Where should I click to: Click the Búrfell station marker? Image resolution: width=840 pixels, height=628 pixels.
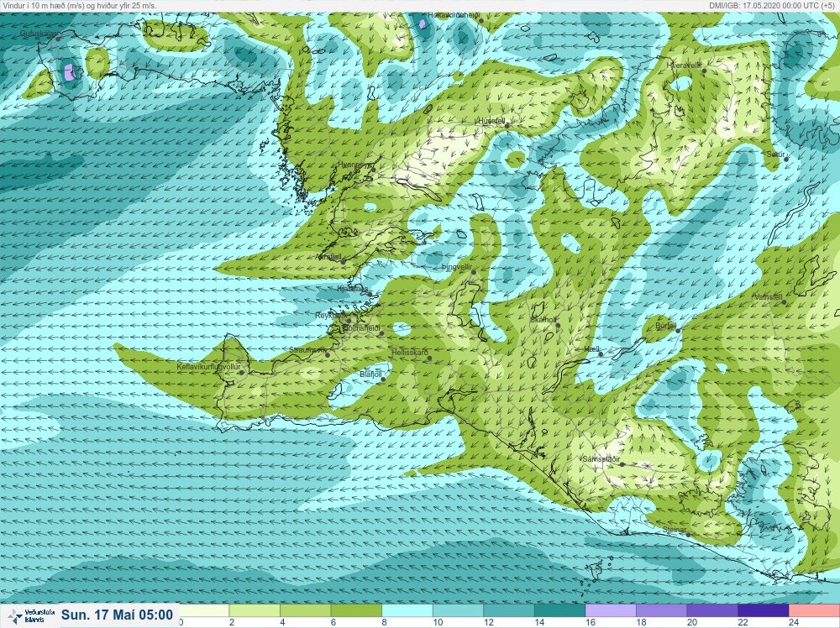[x=678, y=331]
